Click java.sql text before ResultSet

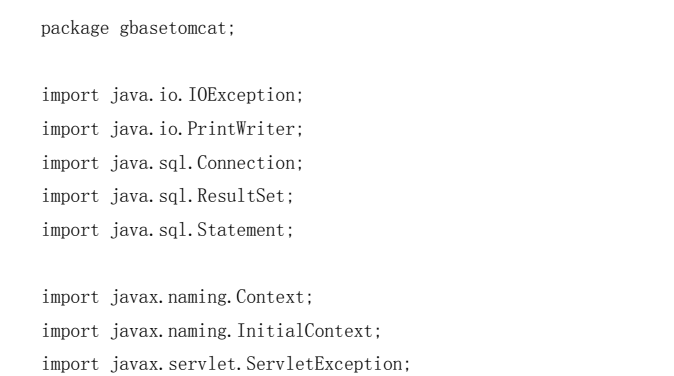(x=149, y=196)
